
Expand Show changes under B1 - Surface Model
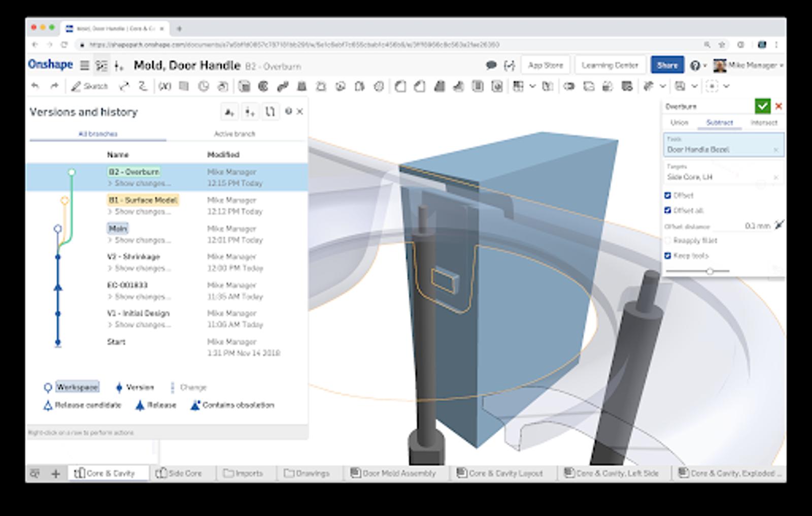139,212
